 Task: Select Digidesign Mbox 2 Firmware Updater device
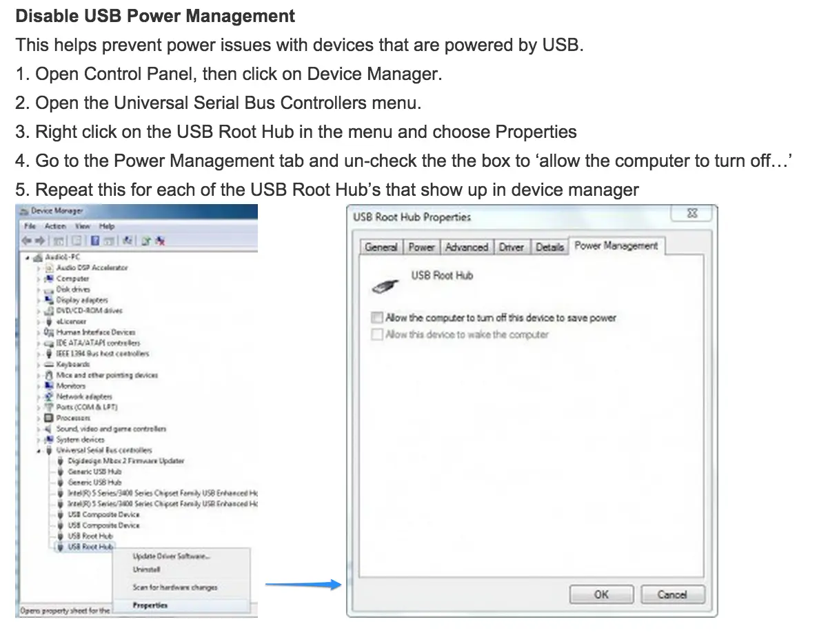click(125, 461)
